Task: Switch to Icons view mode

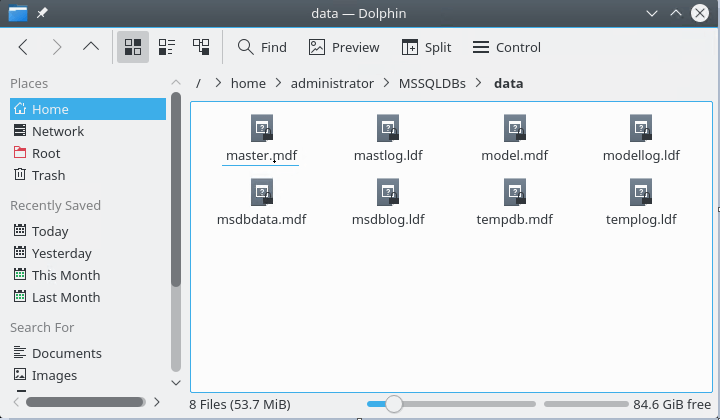Action: (132, 47)
